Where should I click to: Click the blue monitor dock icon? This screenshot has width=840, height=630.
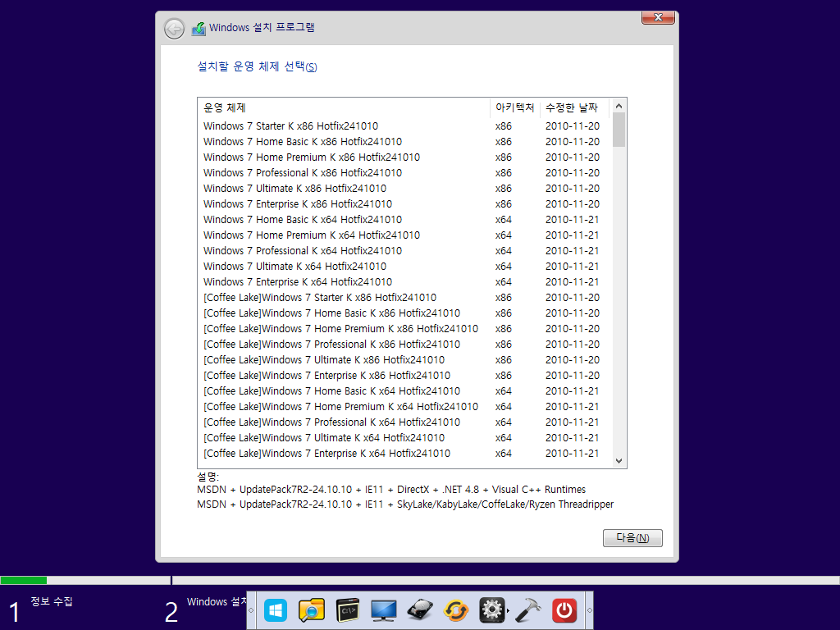point(384,610)
